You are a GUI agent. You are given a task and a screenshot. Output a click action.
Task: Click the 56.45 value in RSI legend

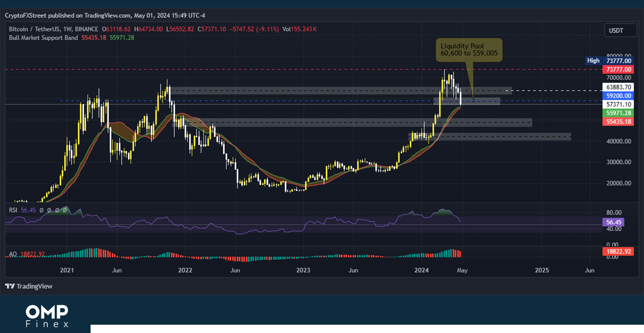coord(28,210)
